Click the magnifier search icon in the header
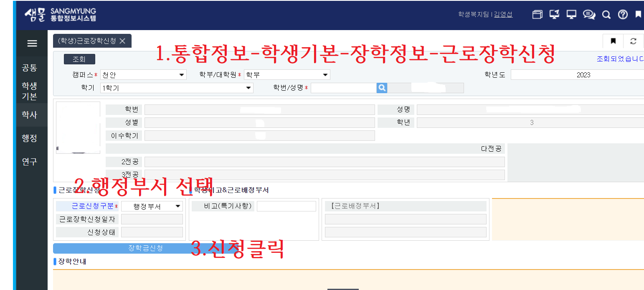 pos(606,15)
